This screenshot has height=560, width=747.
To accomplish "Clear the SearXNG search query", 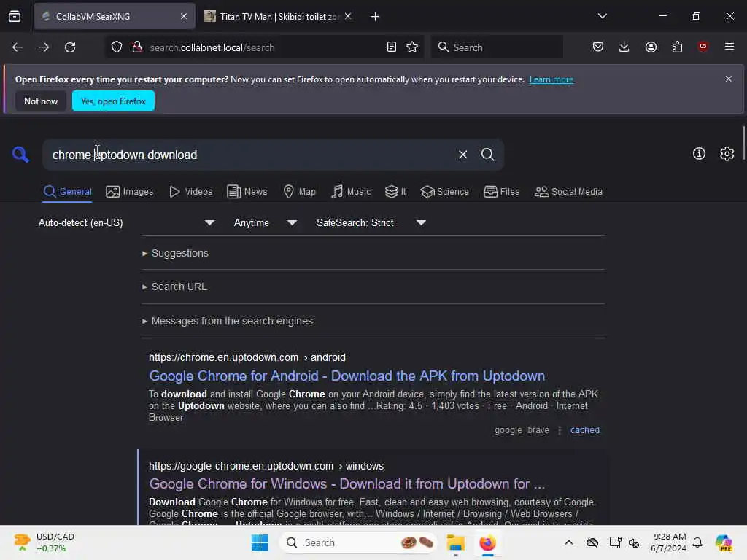I will coord(462,155).
